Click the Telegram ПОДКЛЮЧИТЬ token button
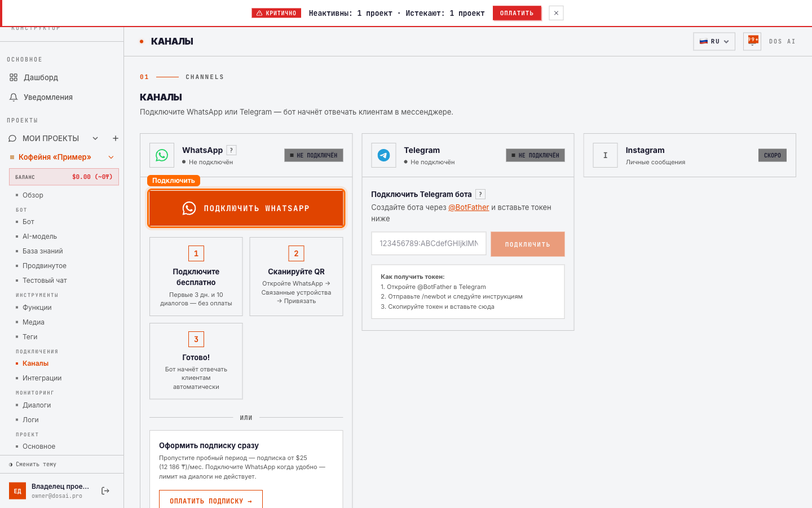Viewport: 812px width, 508px height. (x=527, y=244)
